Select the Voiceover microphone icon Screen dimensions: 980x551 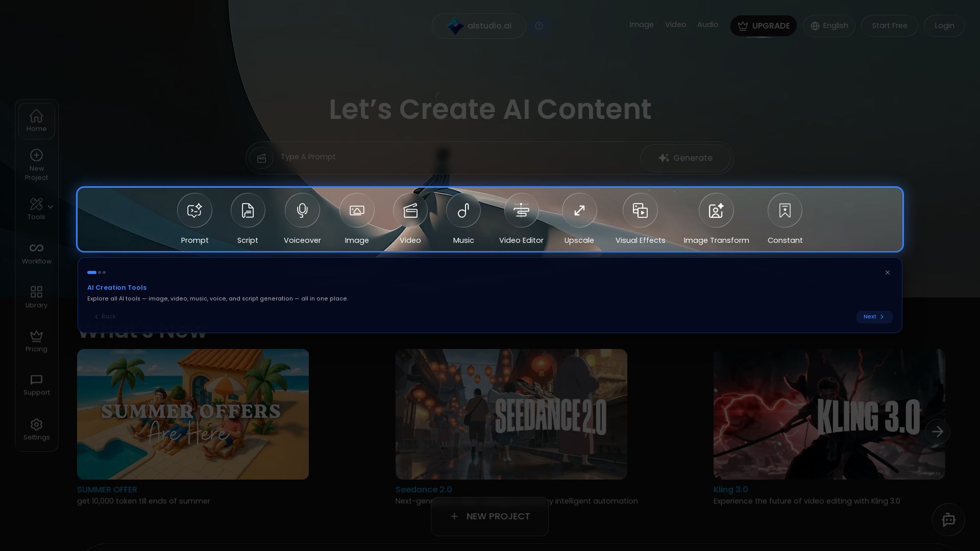coord(302,210)
